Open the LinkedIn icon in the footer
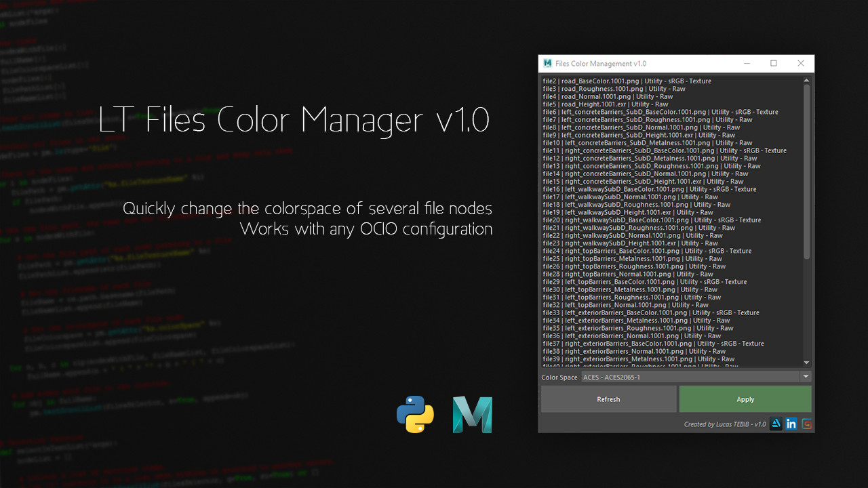The width and height of the screenshot is (868, 488). [x=791, y=423]
